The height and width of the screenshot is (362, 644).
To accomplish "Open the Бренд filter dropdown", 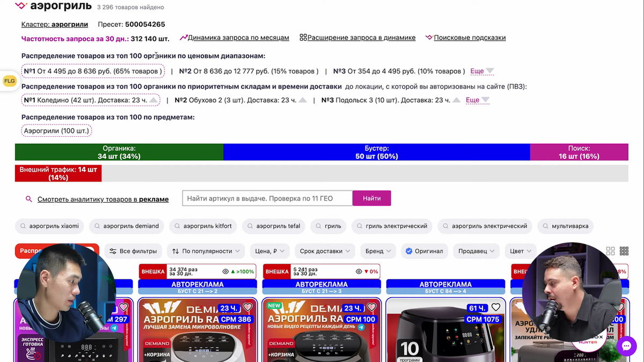I will pos(379,251).
